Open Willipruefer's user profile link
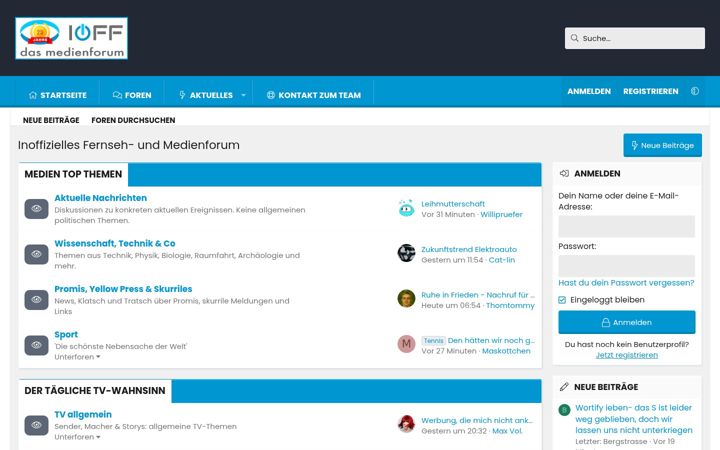The width and height of the screenshot is (720, 450). point(501,214)
